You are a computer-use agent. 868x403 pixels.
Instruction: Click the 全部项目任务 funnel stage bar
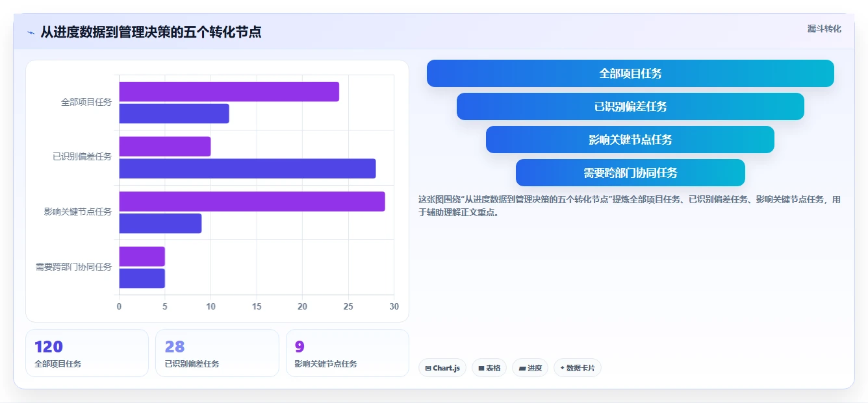[630, 73]
